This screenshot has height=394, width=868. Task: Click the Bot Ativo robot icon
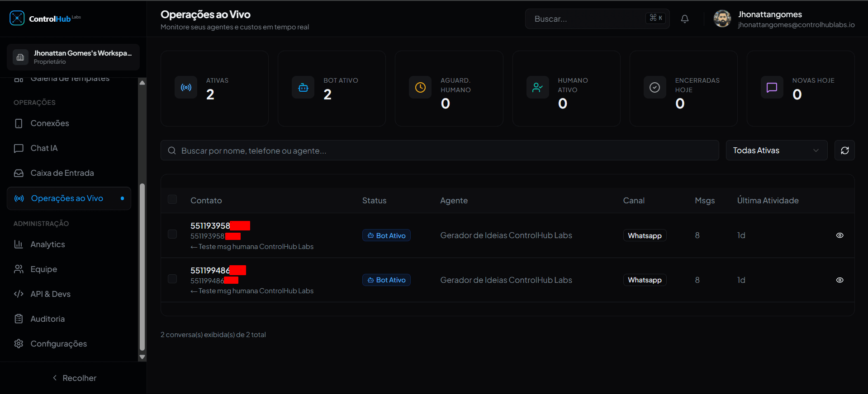pos(303,87)
